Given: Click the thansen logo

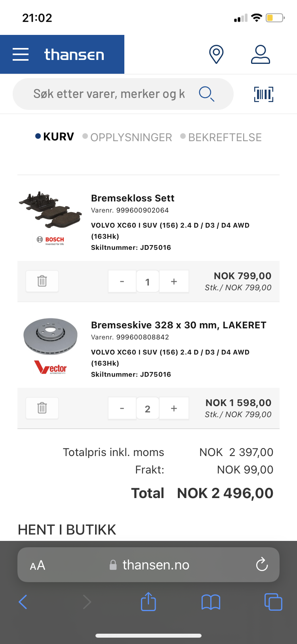Looking at the screenshot, I should (74, 54).
